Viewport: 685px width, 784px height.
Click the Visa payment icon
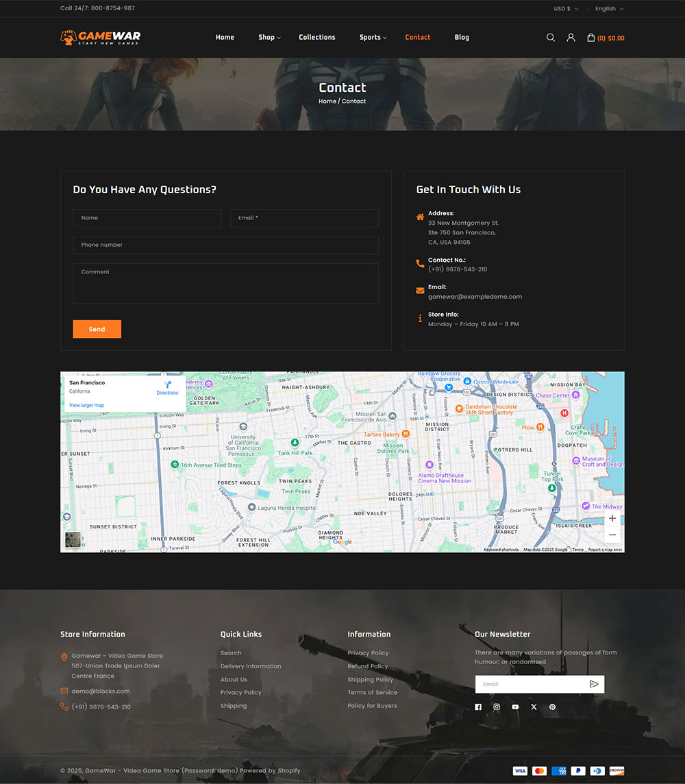coord(520,771)
